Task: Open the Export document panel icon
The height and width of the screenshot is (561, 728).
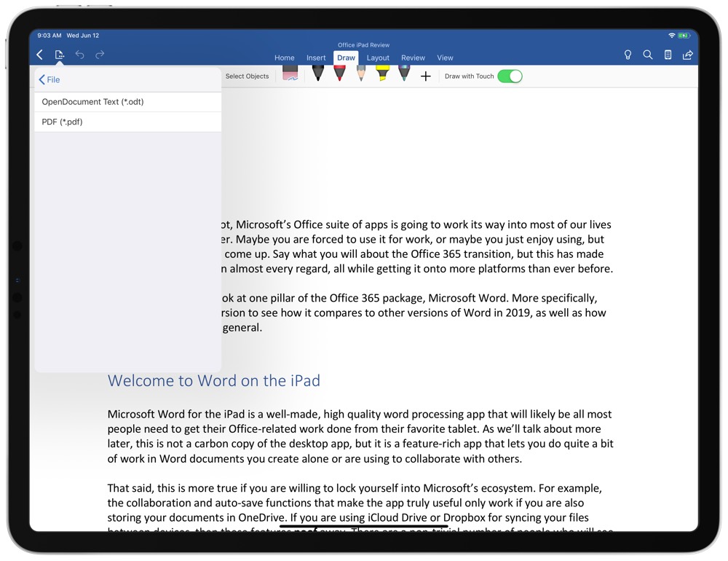Action: [x=59, y=54]
